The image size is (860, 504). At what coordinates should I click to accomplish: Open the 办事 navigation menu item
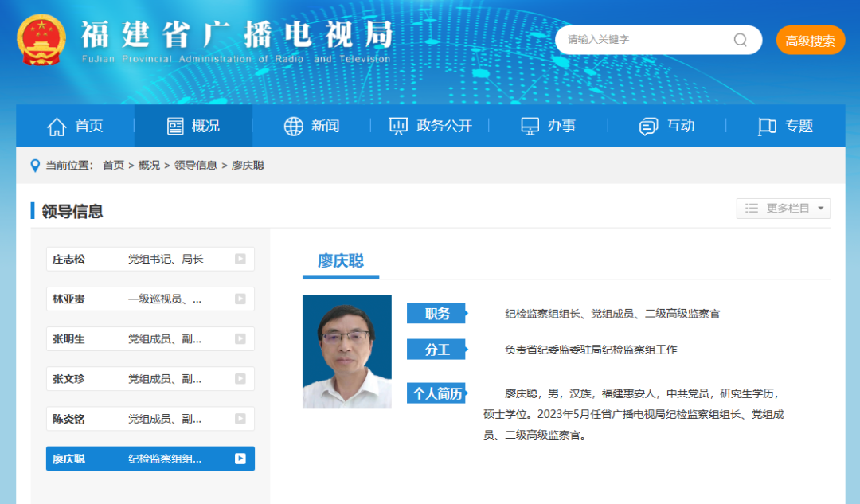[x=549, y=126]
